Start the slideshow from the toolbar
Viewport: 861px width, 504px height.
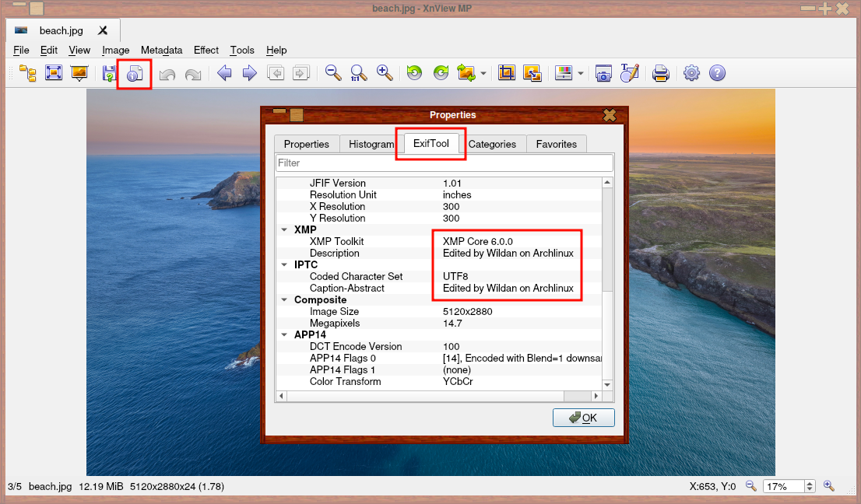[79, 73]
